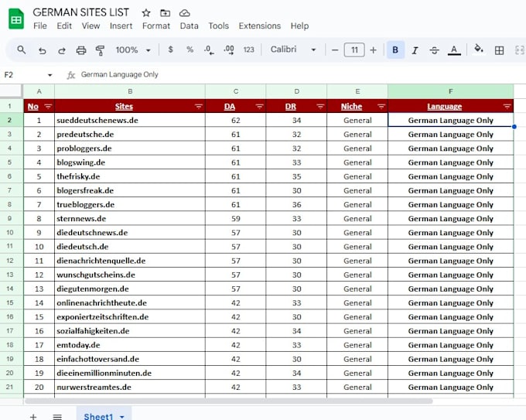Image resolution: width=526 pixels, height=420 pixels.
Task: Select cell sternnews.de
Action: (x=130, y=218)
